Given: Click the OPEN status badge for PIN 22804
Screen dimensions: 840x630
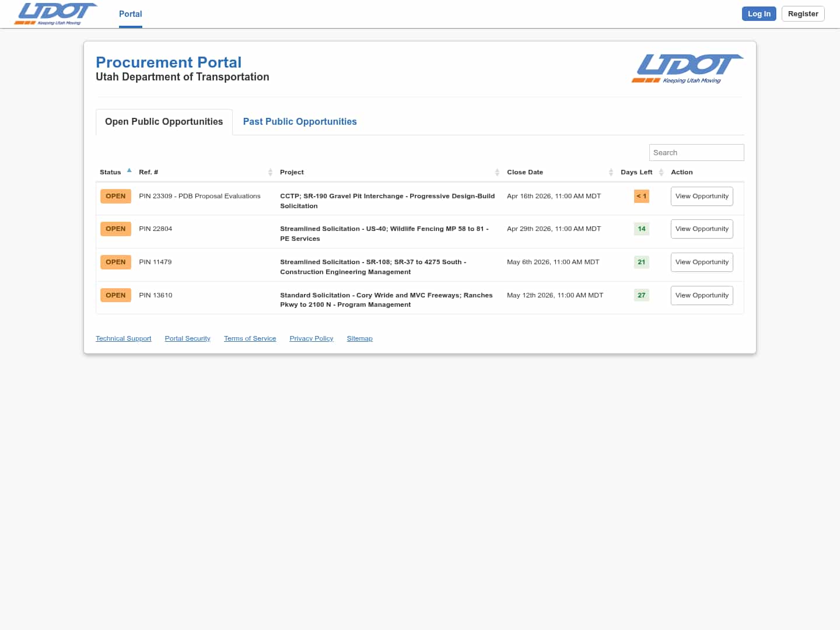Looking at the screenshot, I should tap(116, 229).
